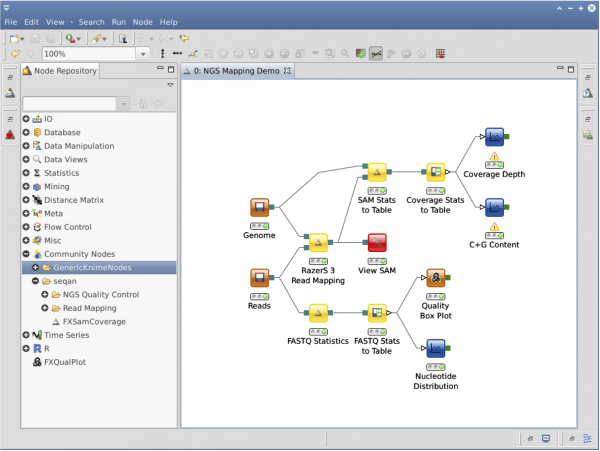Click the Save All toolbar icon
The width and height of the screenshot is (600, 451).
(51, 38)
